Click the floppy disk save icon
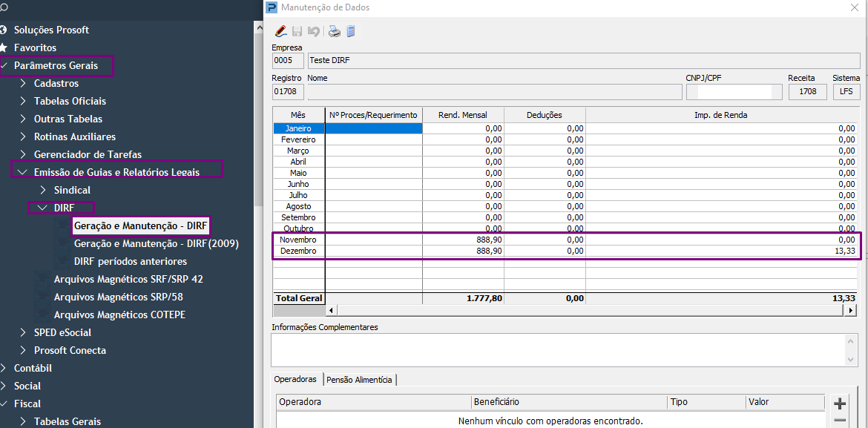 click(x=297, y=31)
